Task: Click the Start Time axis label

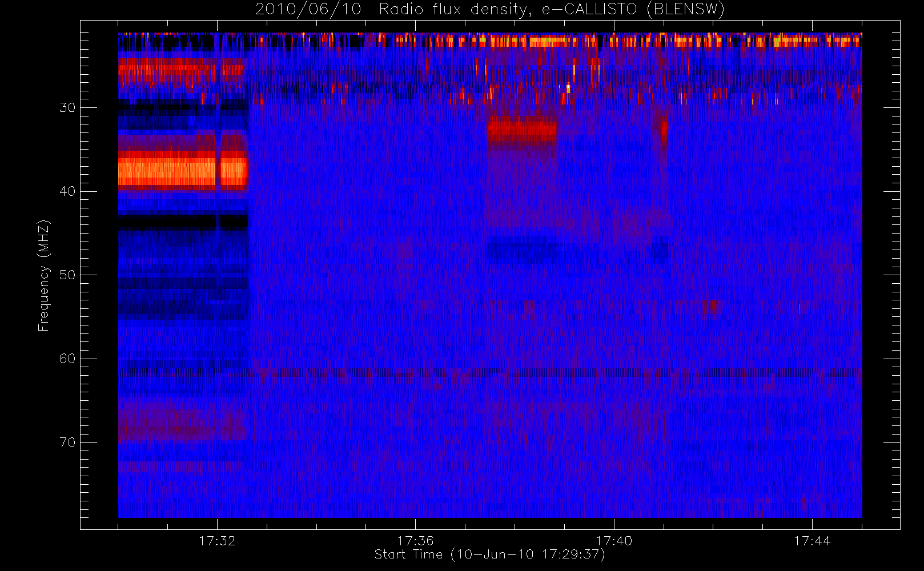Action: click(490, 554)
